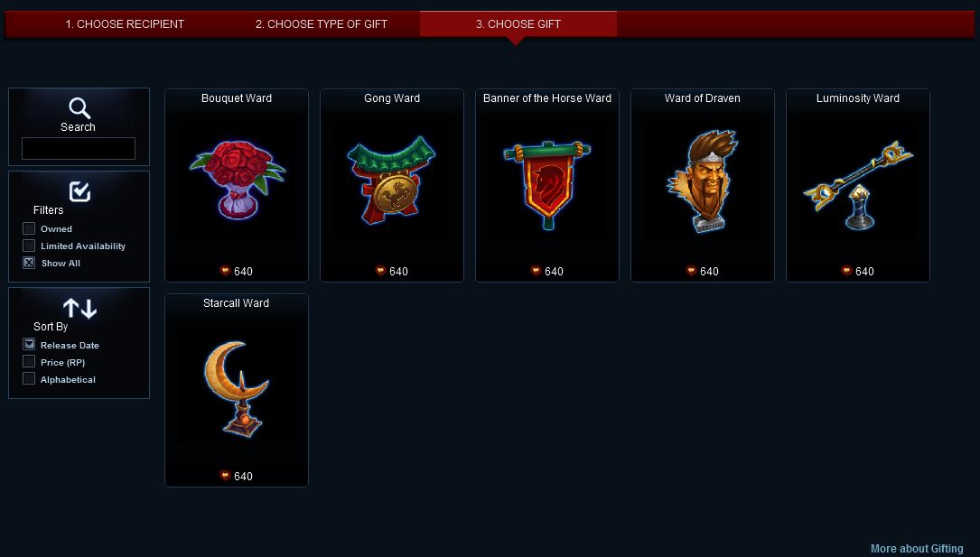Select the Ward of Draven bust icon
Screen dimensions: 980x557
(703, 181)
